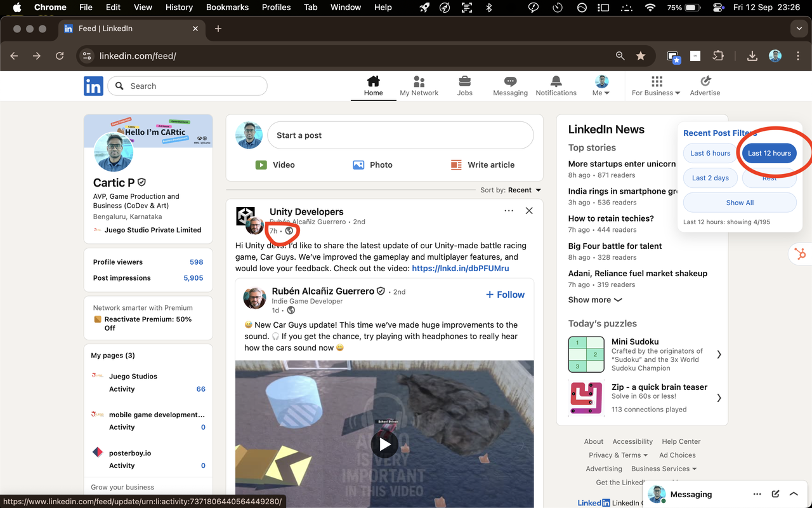
Task: Open Post impressions 5,905 stat
Action: coord(148,277)
